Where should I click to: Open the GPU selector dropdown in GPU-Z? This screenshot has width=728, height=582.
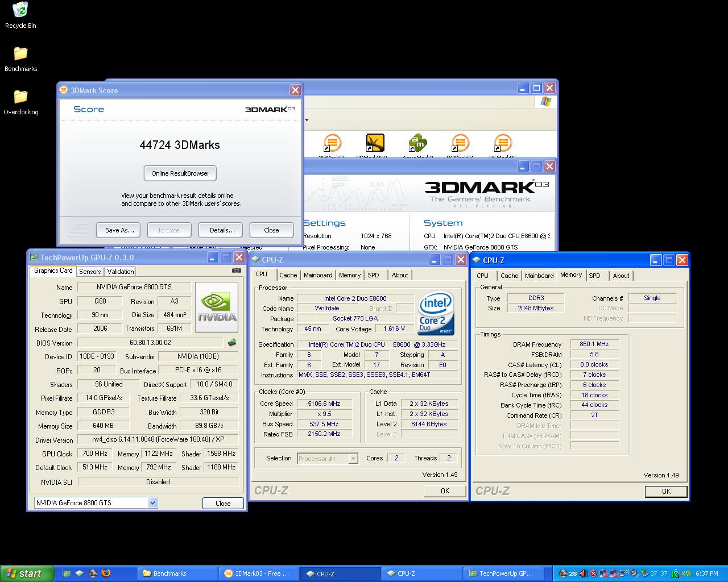[x=152, y=503]
